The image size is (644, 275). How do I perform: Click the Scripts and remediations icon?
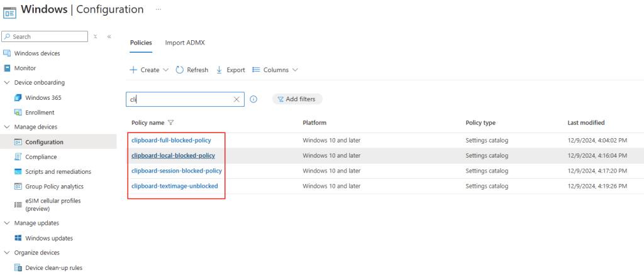click(18, 172)
